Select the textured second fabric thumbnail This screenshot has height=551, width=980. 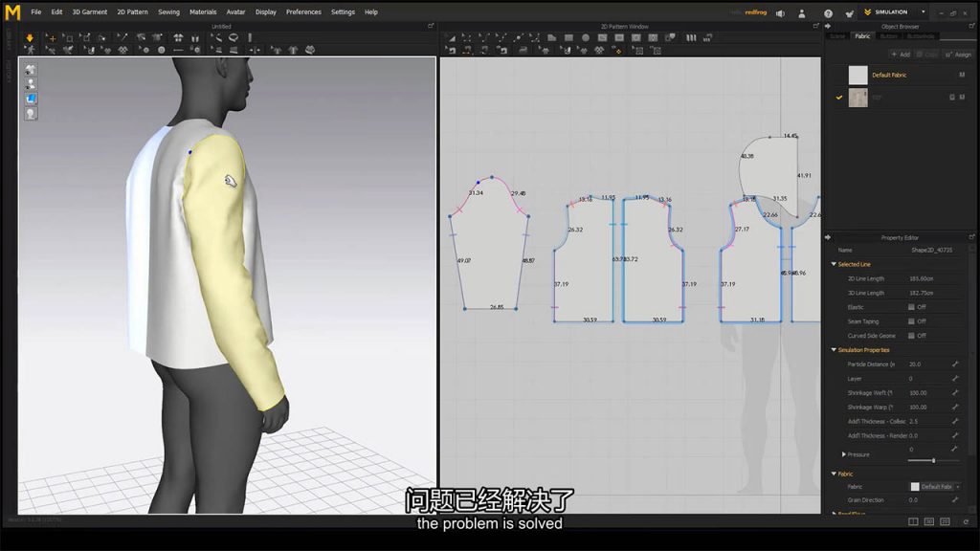click(x=857, y=98)
